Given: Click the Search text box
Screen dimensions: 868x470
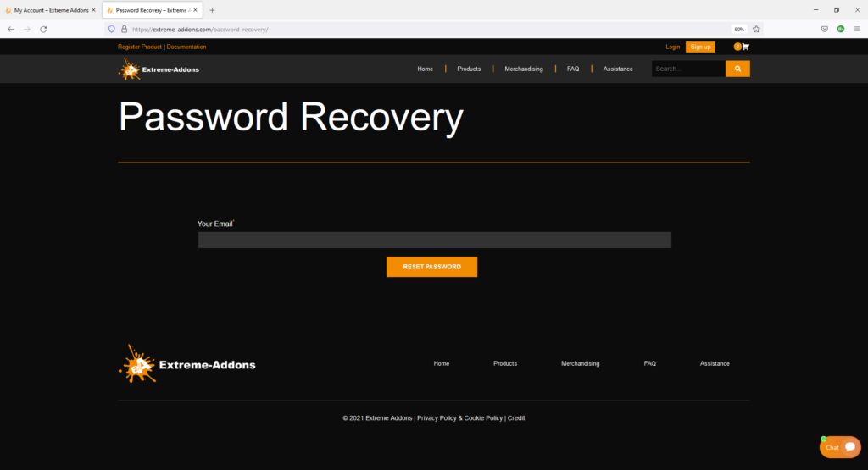Looking at the screenshot, I should coord(688,69).
